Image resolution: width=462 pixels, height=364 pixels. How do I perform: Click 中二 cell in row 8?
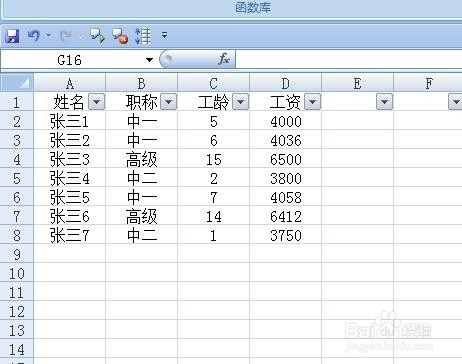point(142,235)
